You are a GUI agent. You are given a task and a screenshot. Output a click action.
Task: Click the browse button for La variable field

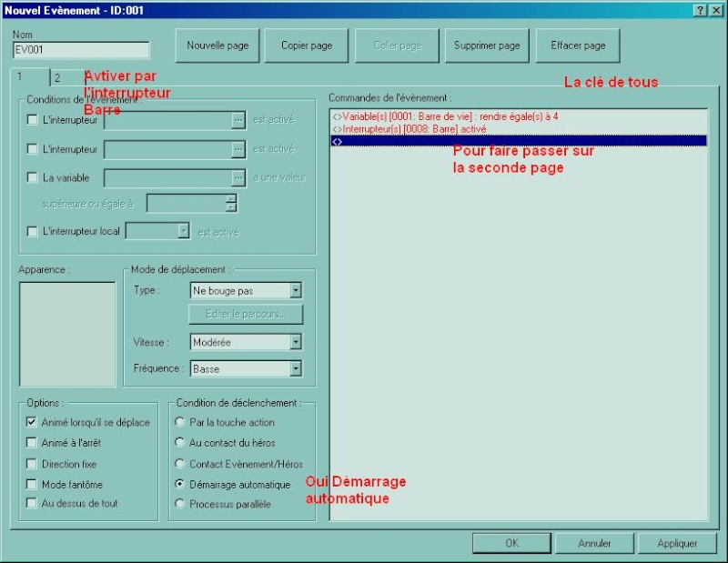coord(238,178)
